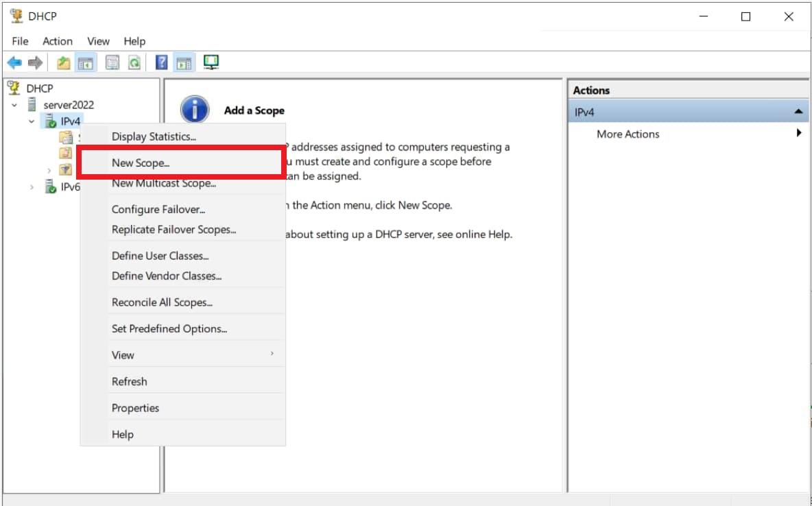Open the blue Help question mark icon
Screen dimensions: 812x506
[x=162, y=63]
